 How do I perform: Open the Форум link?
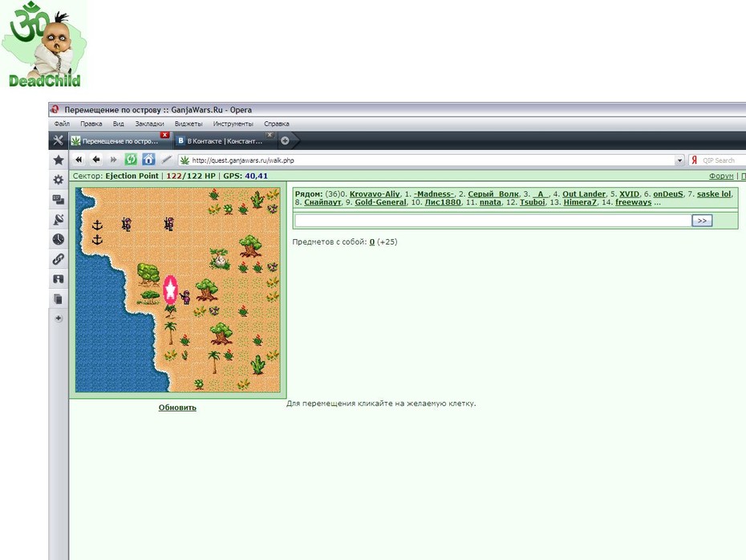721,176
